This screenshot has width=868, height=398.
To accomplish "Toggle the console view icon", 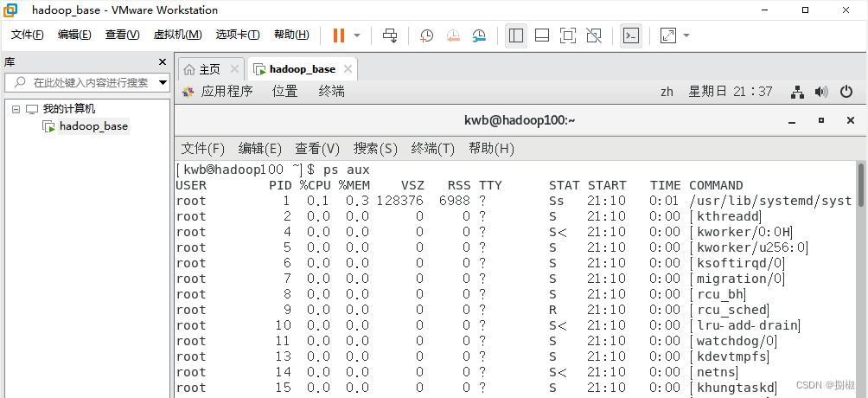I will [x=631, y=35].
